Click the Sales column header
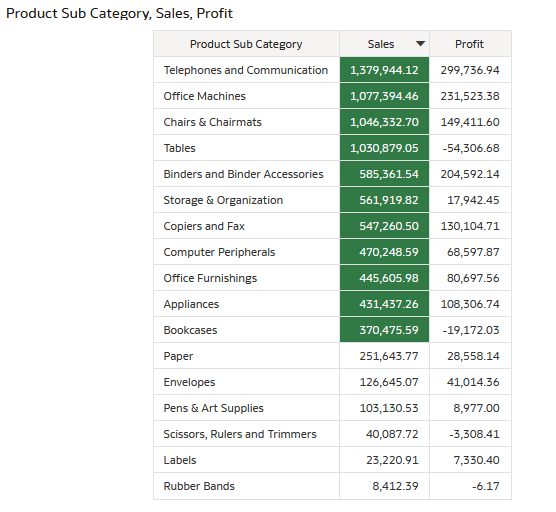 tap(384, 44)
